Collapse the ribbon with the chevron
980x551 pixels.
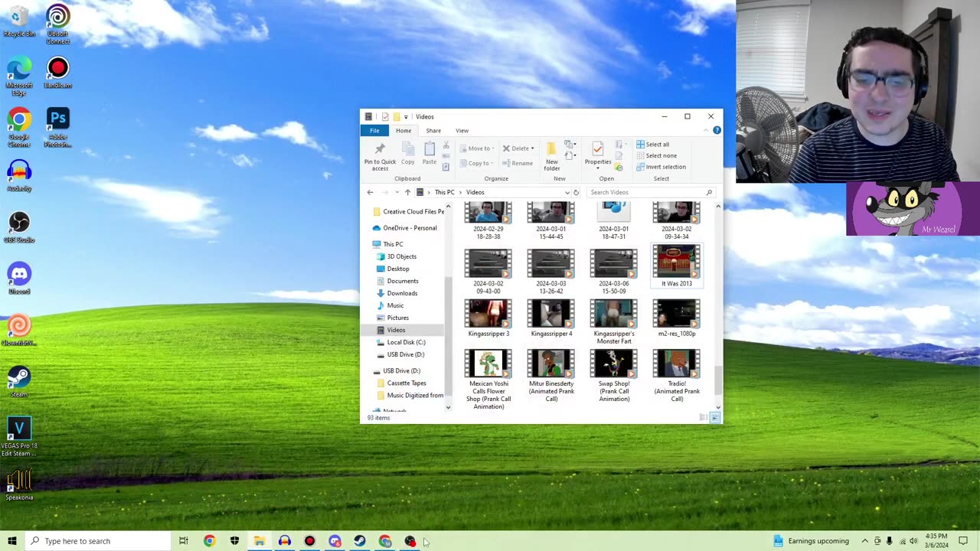[x=706, y=131]
